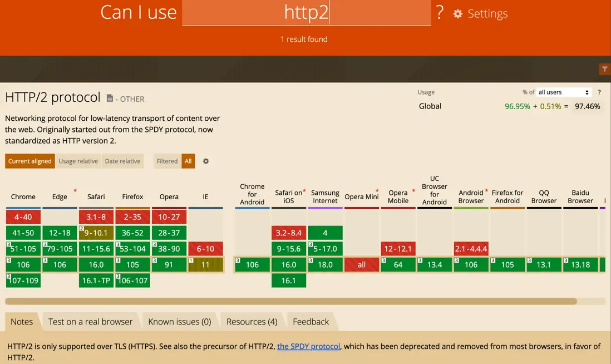Click the IE 11 partial support cell
Image resolution: width=611 pixels, height=364 pixels.
click(x=206, y=264)
